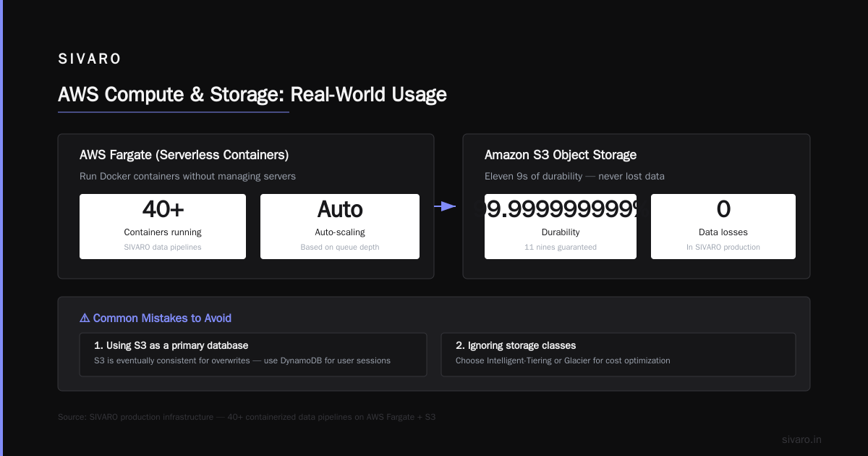This screenshot has width=868, height=456.
Task: Click the 'Containers running' label
Action: coord(163,232)
